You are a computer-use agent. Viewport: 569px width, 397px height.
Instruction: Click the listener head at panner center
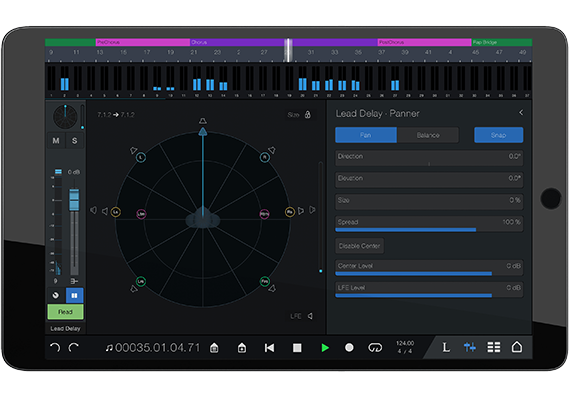point(202,218)
